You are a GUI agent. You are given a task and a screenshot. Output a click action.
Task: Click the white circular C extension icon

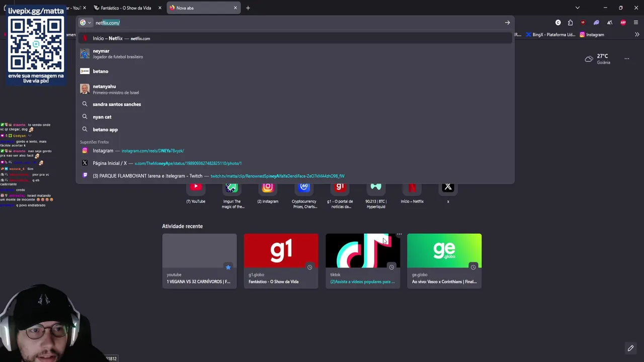pos(558,23)
